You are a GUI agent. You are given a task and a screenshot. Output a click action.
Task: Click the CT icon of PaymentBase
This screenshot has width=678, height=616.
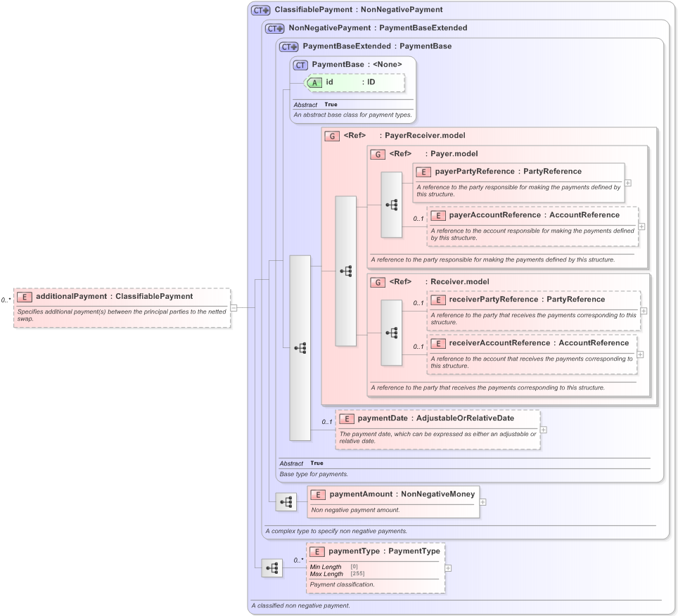(x=300, y=65)
